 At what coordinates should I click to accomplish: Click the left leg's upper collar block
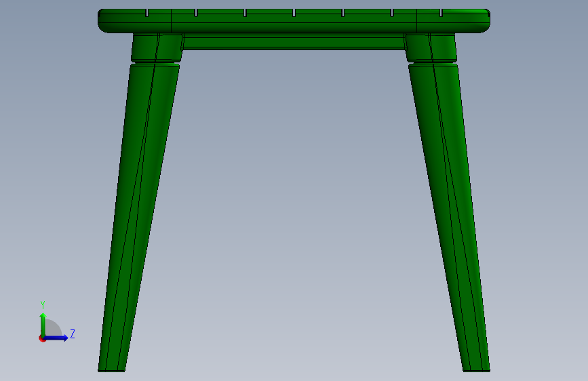[x=157, y=48]
